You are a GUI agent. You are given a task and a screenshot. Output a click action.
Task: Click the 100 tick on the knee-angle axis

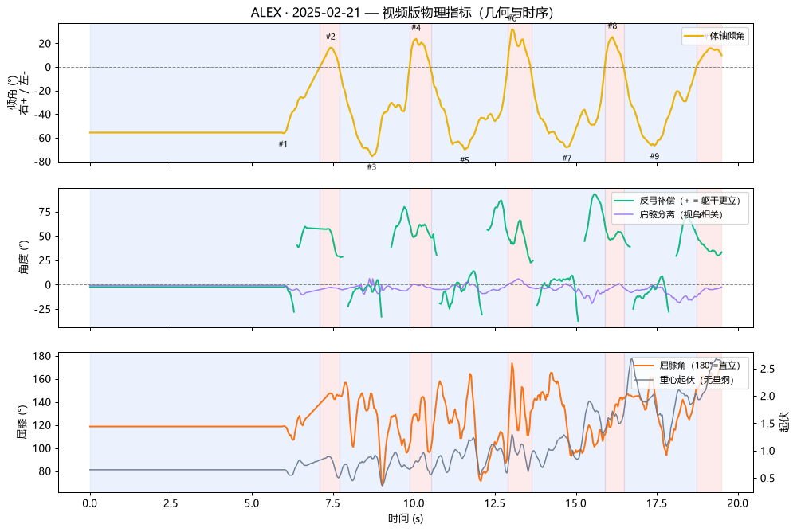41,448
